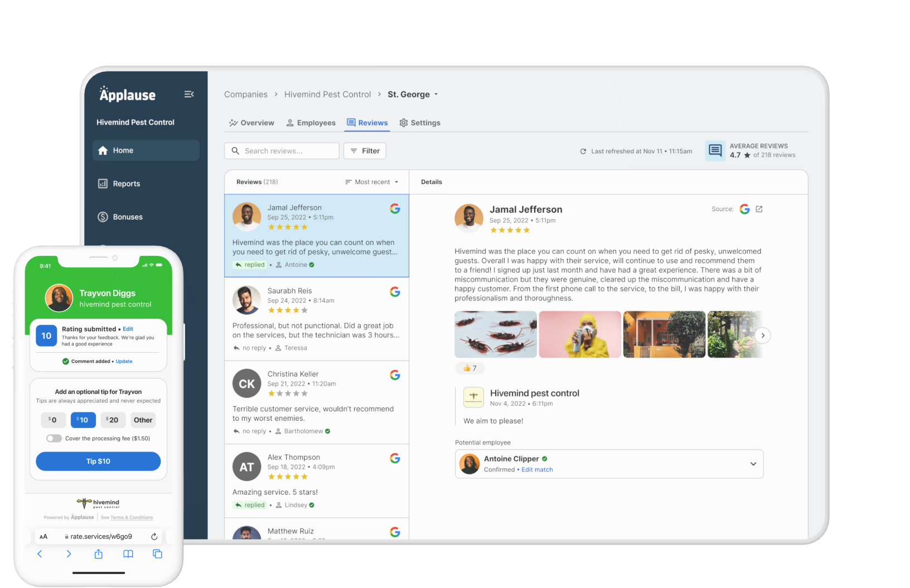Click no reply on Saurabh Reis review

250,348
